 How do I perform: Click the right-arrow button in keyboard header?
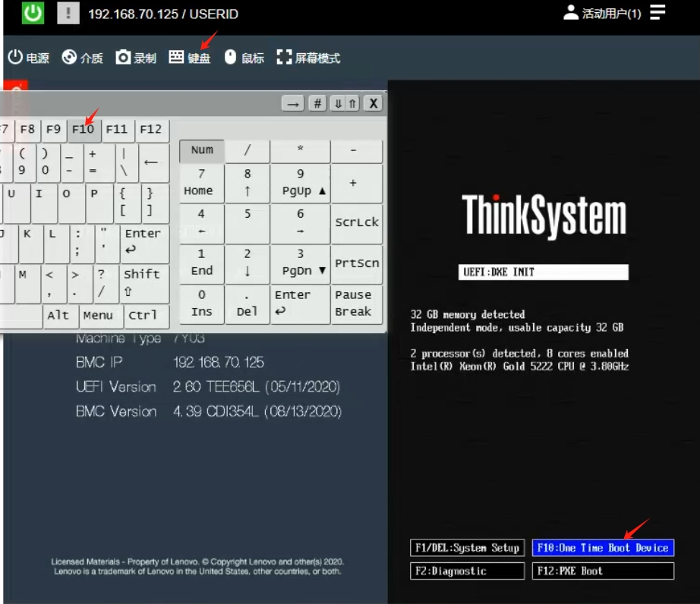(x=293, y=103)
